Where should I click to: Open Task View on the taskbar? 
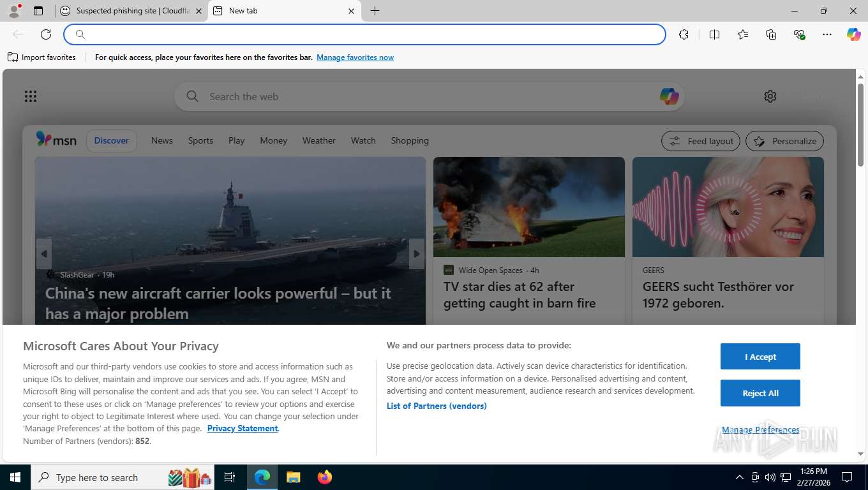coord(230,477)
